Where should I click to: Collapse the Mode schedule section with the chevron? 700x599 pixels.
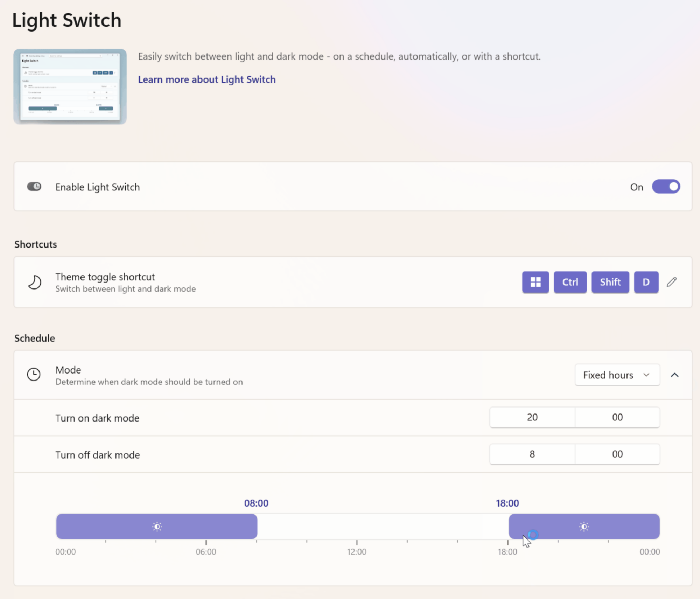click(x=675, y=375)
